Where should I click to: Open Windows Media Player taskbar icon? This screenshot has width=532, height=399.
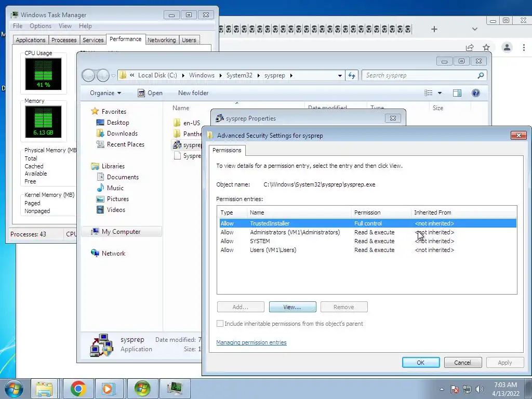[x=109, y=389]
